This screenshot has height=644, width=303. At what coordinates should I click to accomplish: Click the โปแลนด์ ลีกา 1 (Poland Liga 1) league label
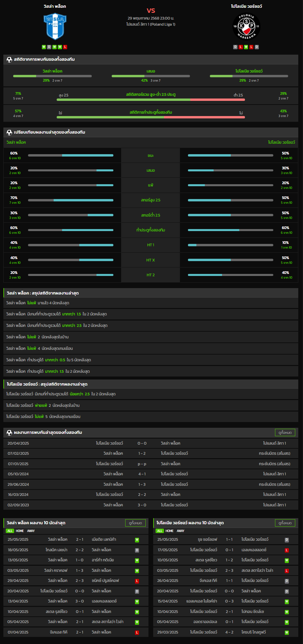tap(151, 24)
